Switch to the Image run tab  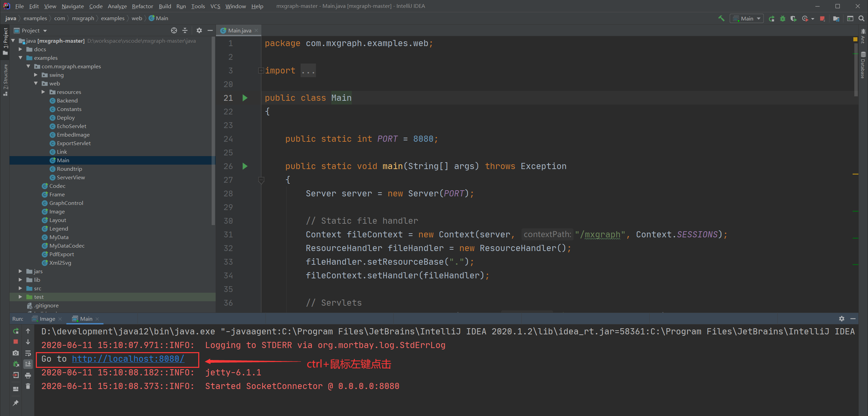(47, 319)
